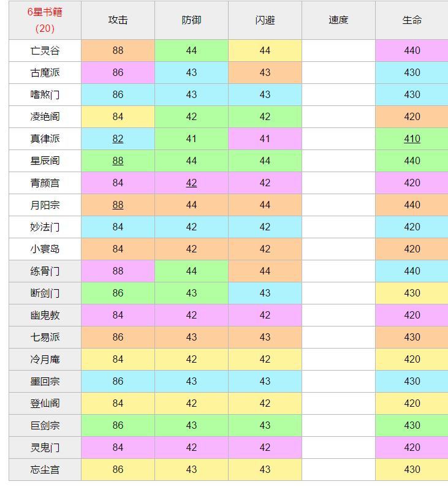Click underlined 88 in the 月阳宗 row
Image resolution: width=448 pixels, height=487 pixels.
pos(118,205)
